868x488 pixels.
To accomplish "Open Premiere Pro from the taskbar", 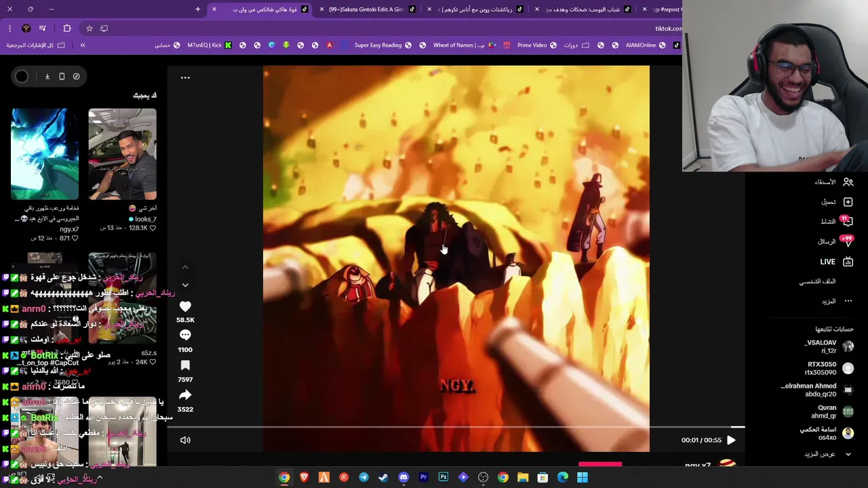I will click(423, 477).
